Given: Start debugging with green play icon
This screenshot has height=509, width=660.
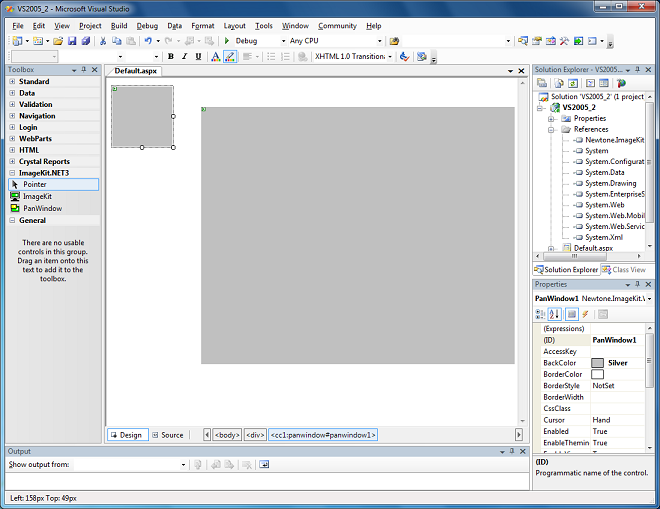Looking at the screenshot, I should click(x=227, y=41).
